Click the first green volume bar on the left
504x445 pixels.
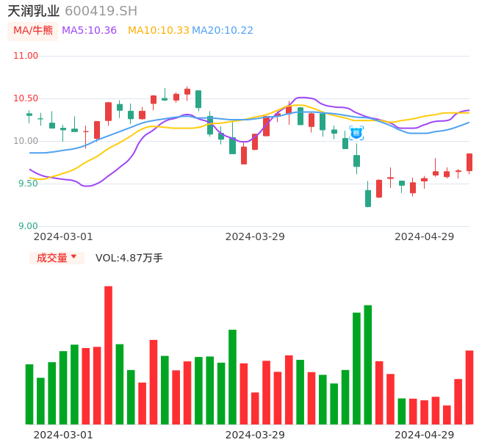point(29,394)
